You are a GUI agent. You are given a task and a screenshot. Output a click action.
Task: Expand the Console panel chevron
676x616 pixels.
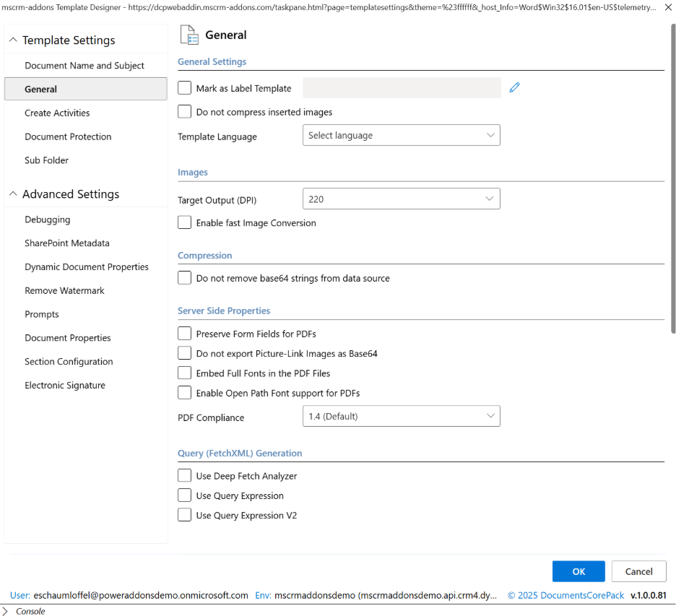pos(5,611)
